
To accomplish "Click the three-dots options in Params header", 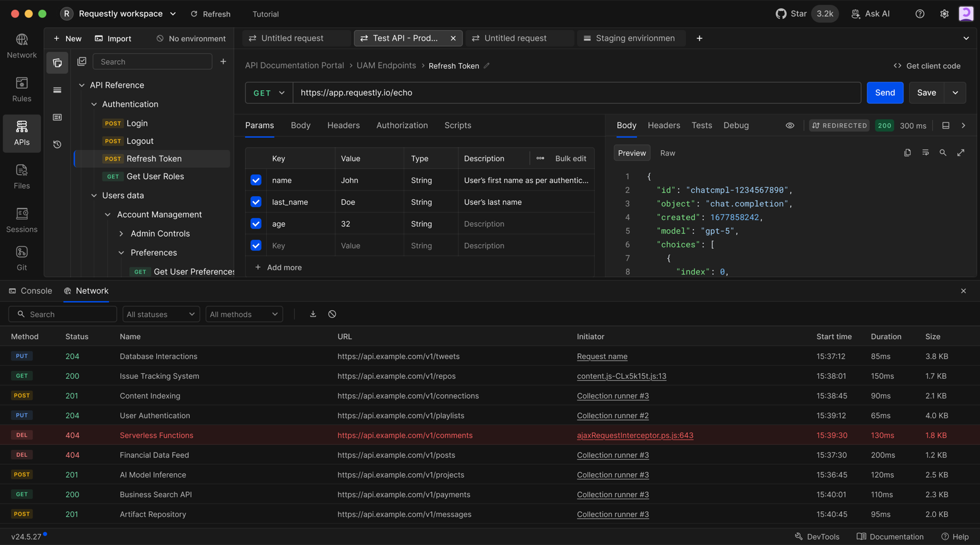I will point(540,158).
